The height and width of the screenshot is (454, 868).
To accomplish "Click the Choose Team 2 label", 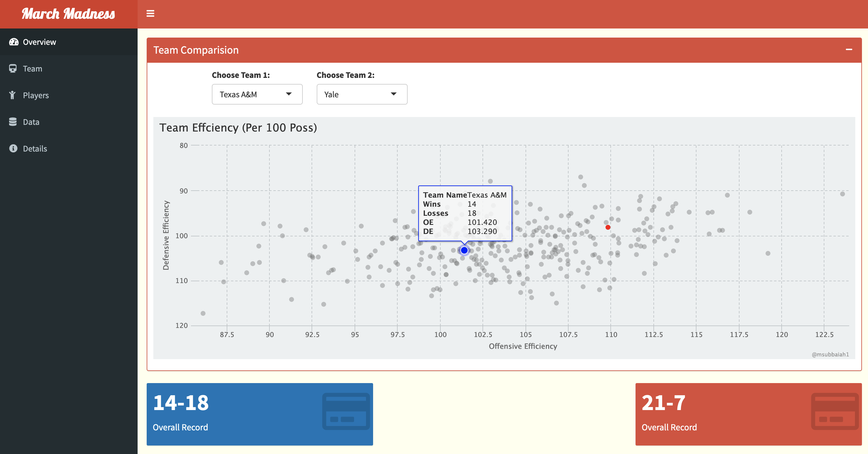I will click(346, 75).
